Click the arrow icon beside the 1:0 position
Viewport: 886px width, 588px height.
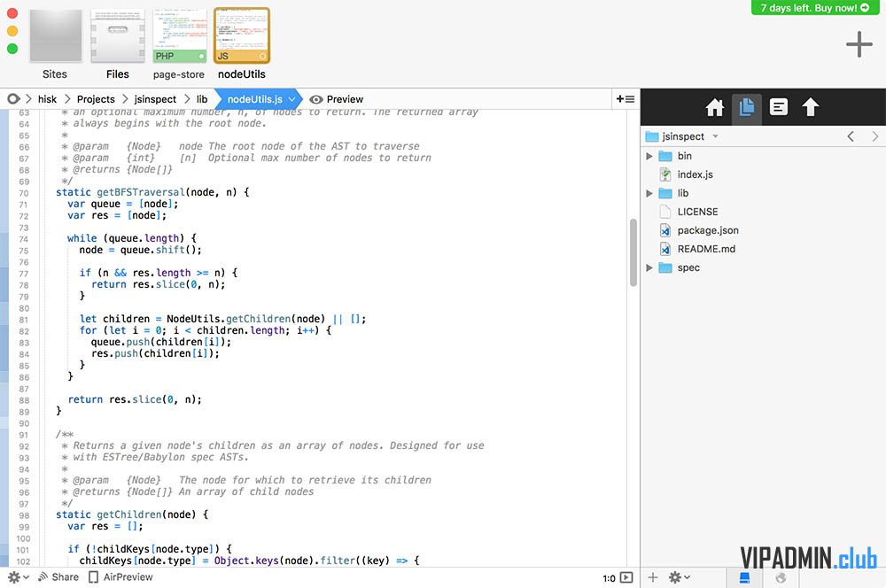(x=626, y=577)
